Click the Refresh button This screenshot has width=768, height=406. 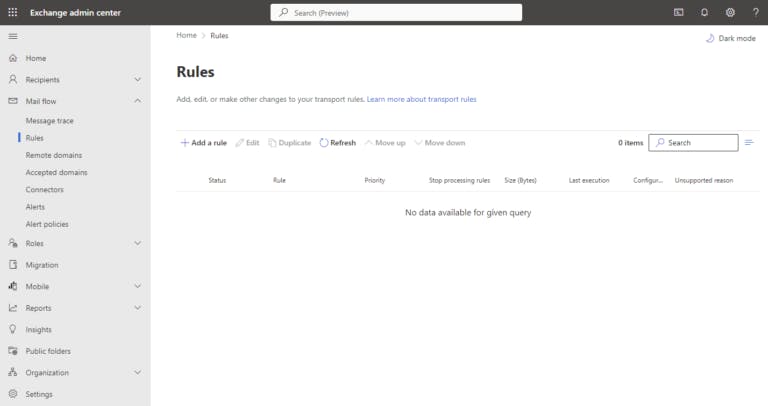click(337, 143)
